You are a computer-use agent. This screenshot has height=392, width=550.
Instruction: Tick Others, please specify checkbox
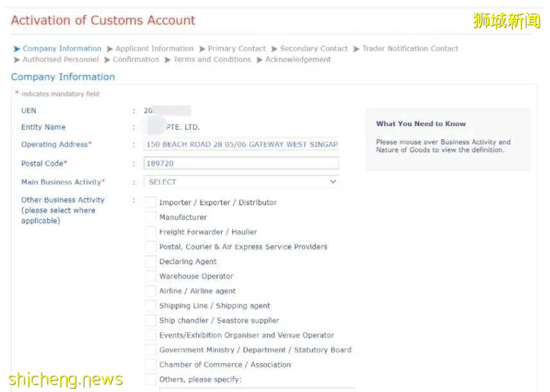click(151, 379)
